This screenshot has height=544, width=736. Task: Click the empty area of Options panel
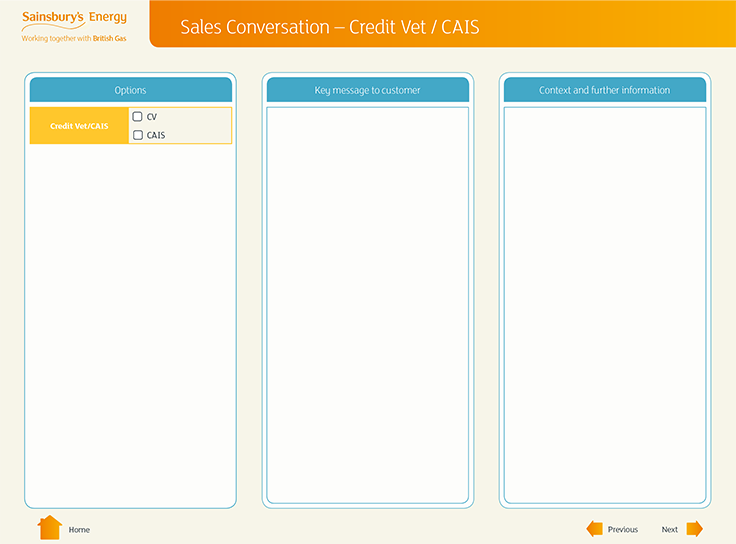(x=130, y=320)
